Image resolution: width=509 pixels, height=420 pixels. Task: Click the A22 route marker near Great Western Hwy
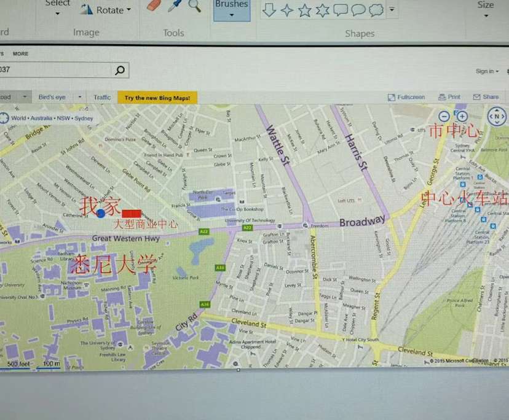tap(204, 231)
